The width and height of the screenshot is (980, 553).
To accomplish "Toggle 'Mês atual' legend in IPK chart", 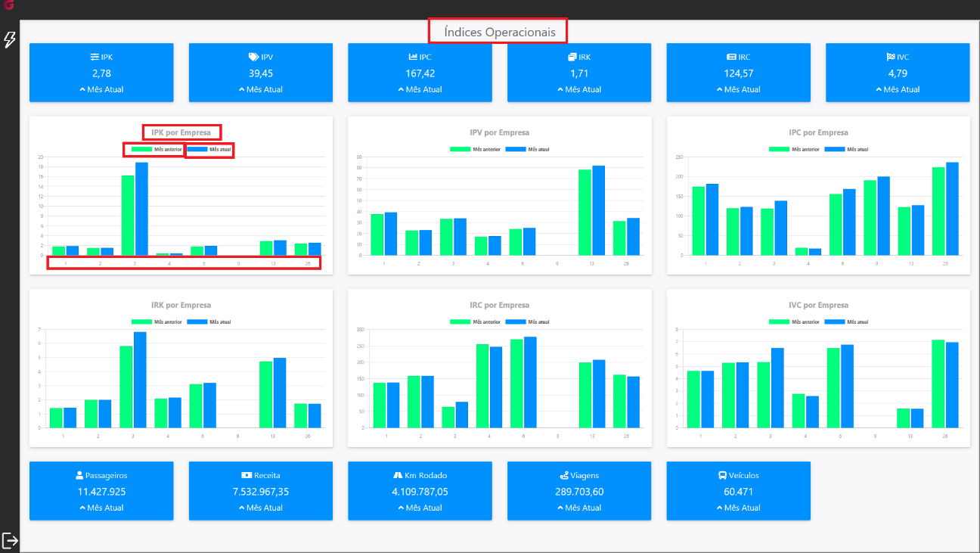I will click(x=209, y=149).
